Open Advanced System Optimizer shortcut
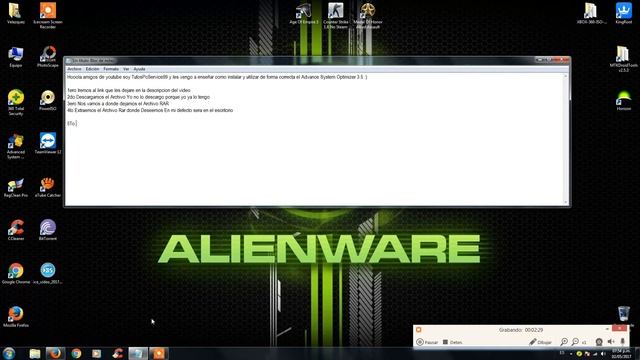The height and width of the screenshot is (360, 640). pyautogui.click(x=16, y=146)
